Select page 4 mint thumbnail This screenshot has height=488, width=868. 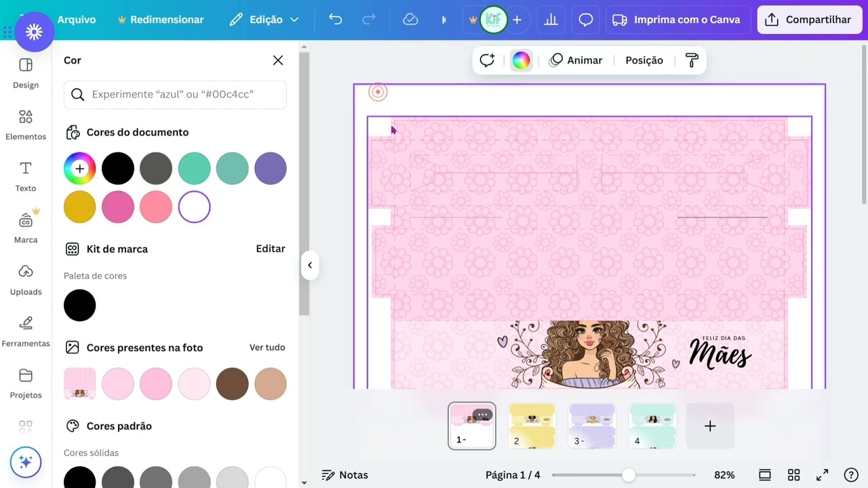pos(652,426)
